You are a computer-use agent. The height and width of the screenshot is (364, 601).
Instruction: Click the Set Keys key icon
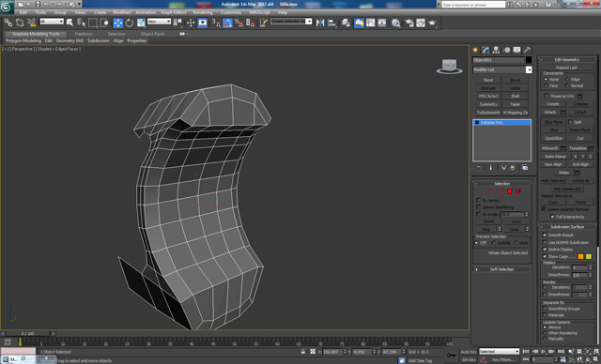point(451,356)
